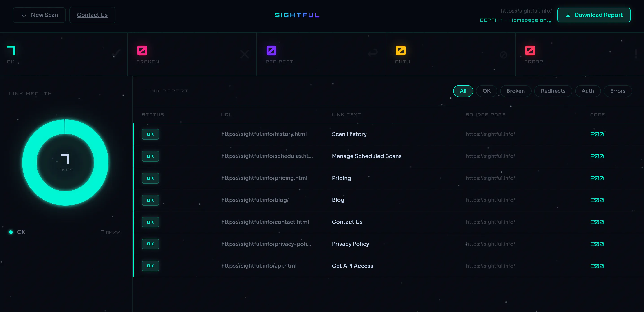
Task: Click the yellow Auth stat icon
Action: (x=401, y=51)
